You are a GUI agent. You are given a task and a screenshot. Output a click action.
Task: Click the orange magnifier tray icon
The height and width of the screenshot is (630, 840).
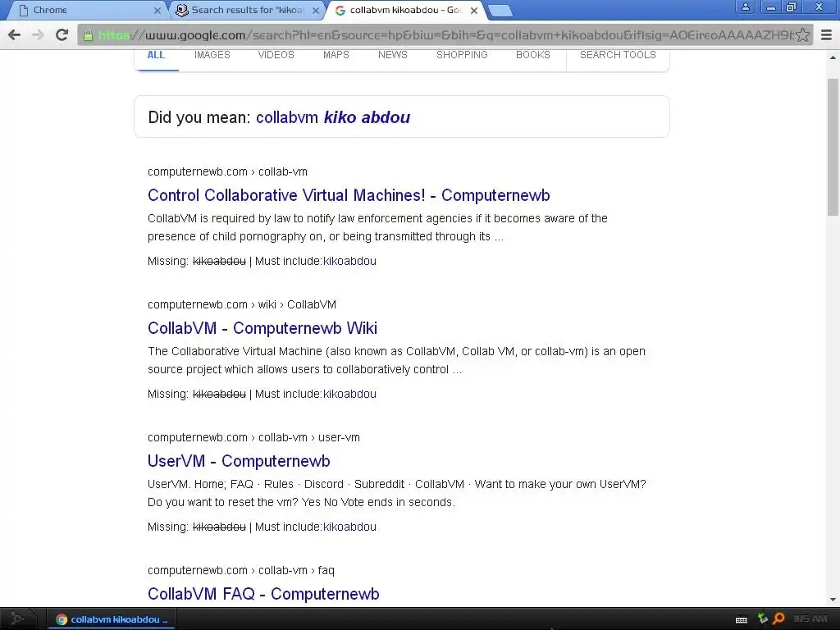778,619
